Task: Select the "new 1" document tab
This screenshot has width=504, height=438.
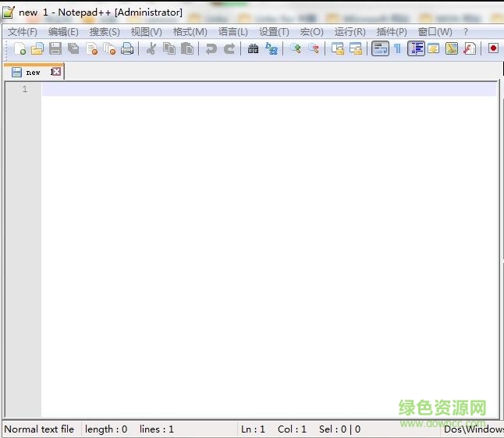Action: click(x=31, y=72)
